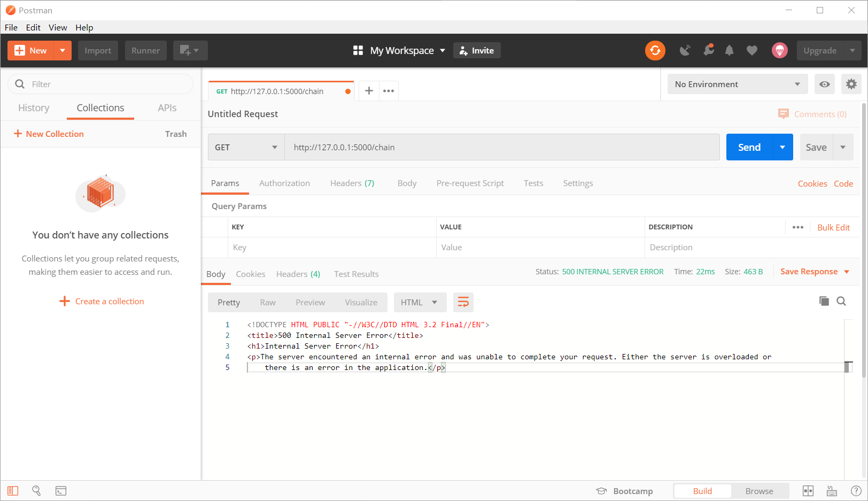Open the Tests tab
Image resolution: width=868 pixels, height=501 pixels.
[x=533, y=183]
